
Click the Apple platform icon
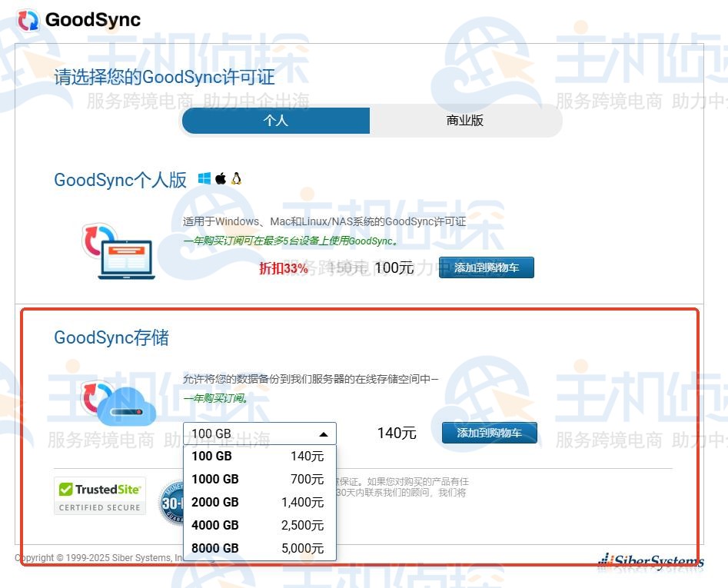pos(221,178)
